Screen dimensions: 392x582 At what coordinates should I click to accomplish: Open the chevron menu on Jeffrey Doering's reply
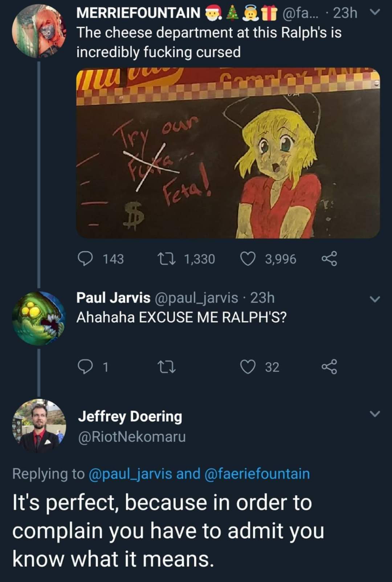pyautogui.click(x=375, y=414)
